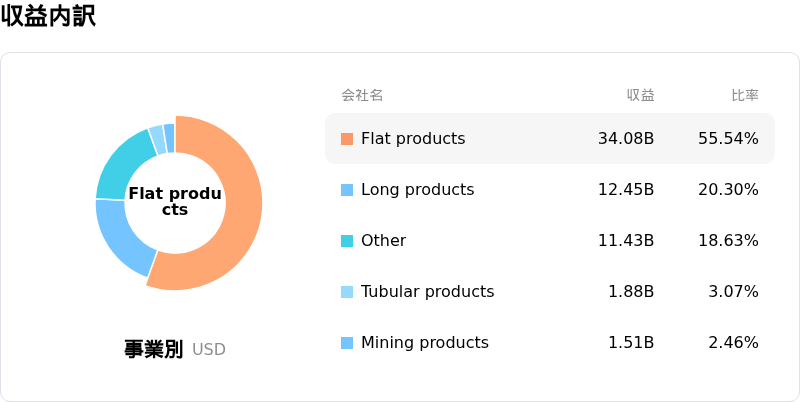Click the 収益内訳 section heading
Viewport: 800px width, 402px height.
[x=48, y=16]
